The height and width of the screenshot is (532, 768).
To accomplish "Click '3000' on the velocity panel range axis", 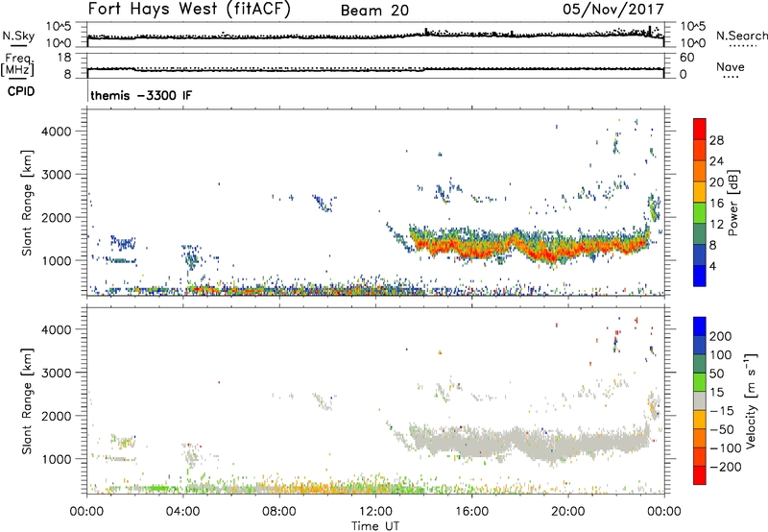I will (x=57, y=373).
